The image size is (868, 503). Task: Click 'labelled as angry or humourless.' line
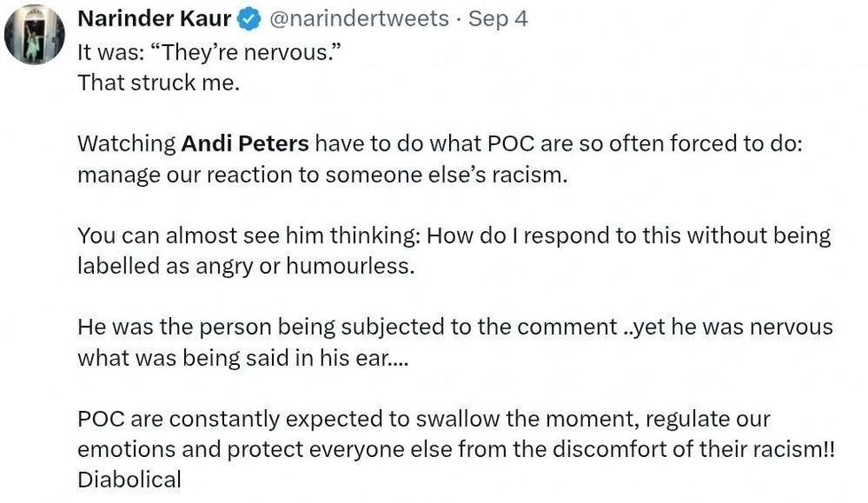[x=246, y=267]
